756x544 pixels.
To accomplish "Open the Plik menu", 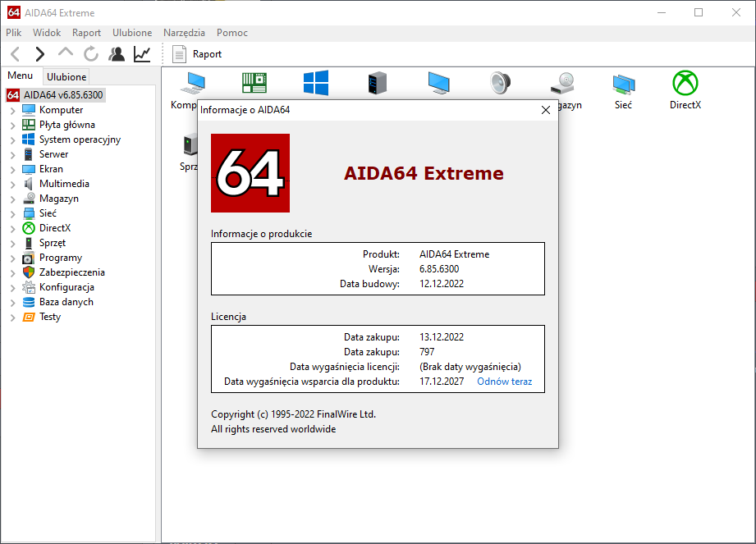I will pos(13,33).
